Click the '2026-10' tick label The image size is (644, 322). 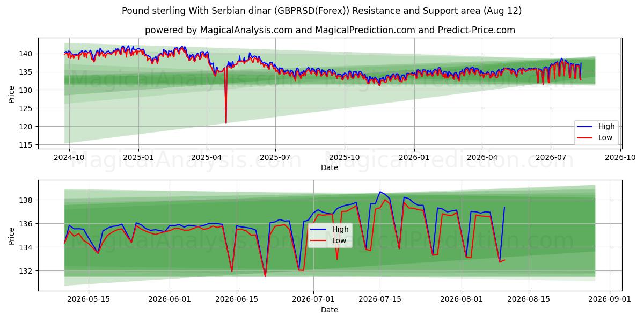pyautogui.click(x=619, y=157)
